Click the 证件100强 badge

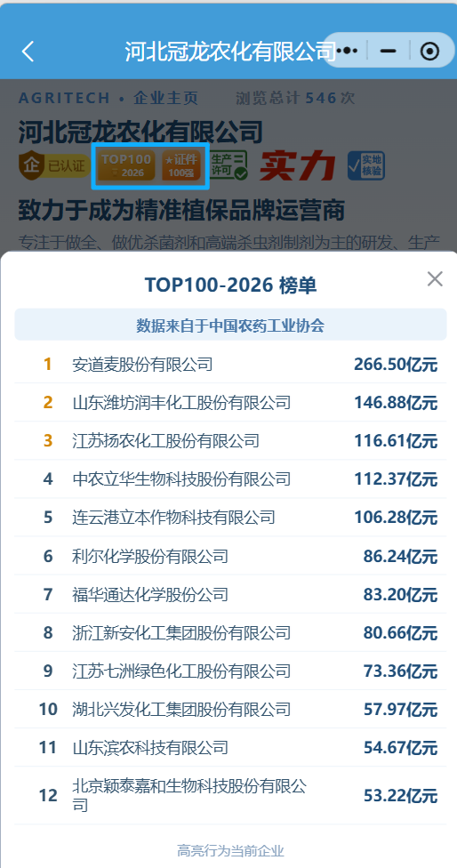(181, 165)
